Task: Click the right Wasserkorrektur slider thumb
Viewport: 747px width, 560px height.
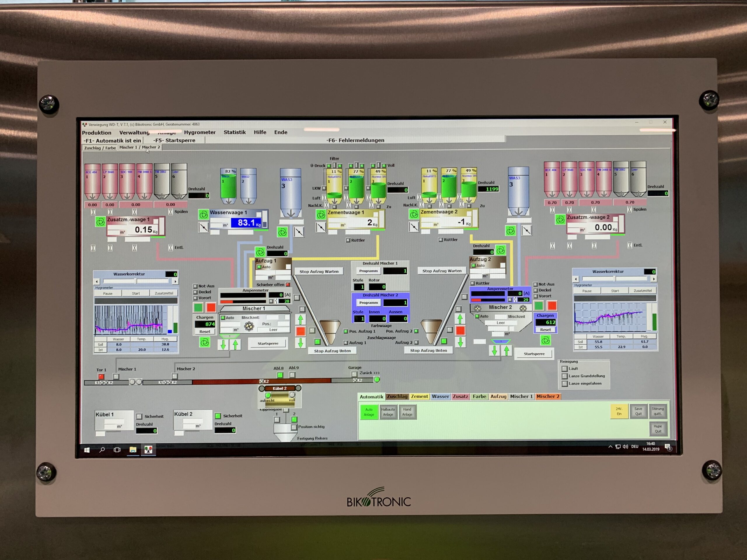Action: (x=615, y=279)
